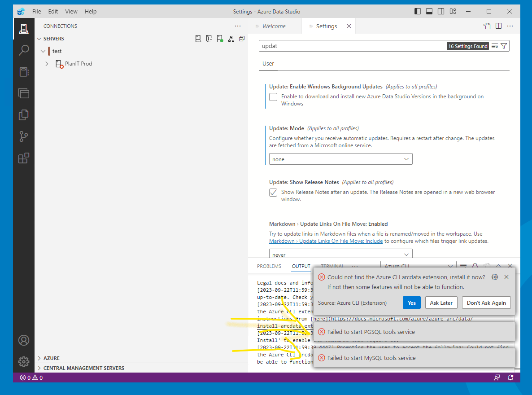Click Don't Ask Again button

tap(486, 303)
